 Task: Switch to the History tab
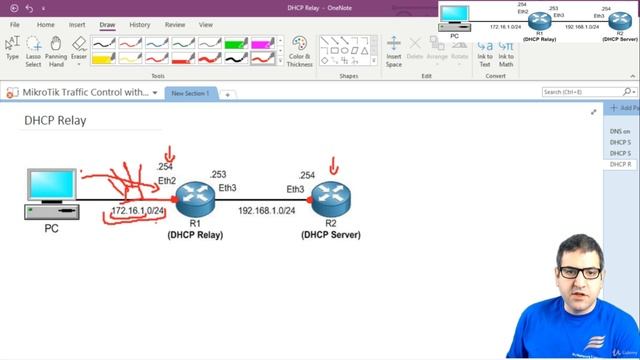(140, 24)
